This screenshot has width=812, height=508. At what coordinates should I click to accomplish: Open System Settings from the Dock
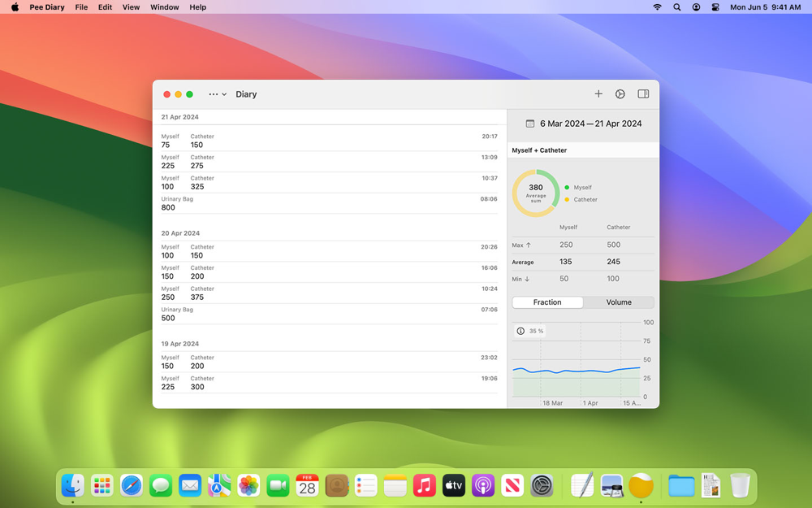pos(542,486)
